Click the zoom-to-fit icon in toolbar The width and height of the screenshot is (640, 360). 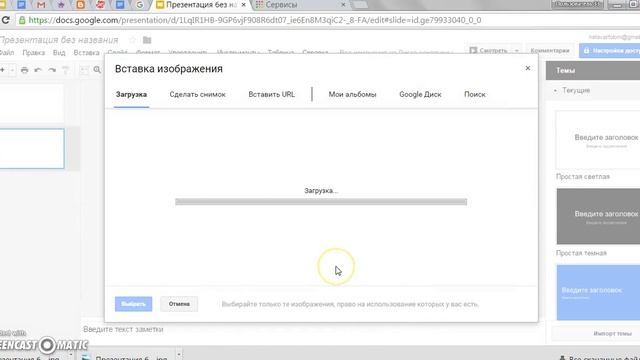[x=84, y=70]
